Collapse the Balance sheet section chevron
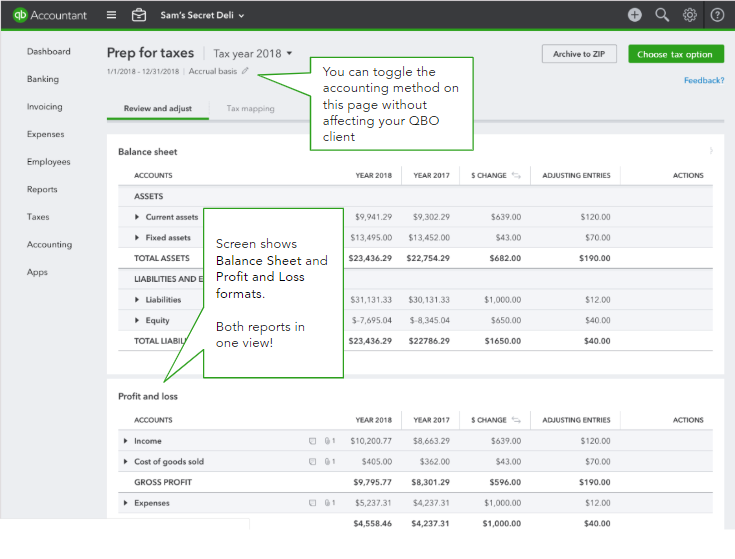 point(711,151)
